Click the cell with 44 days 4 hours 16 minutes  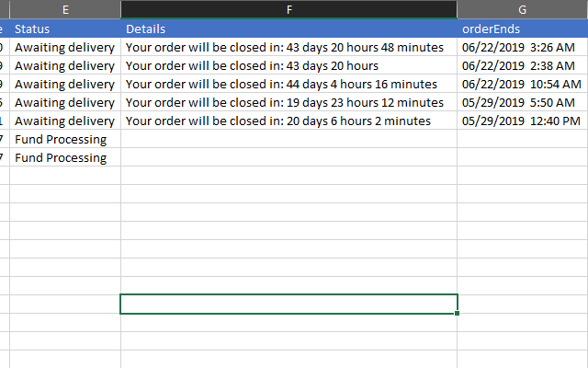click(288, 84)
